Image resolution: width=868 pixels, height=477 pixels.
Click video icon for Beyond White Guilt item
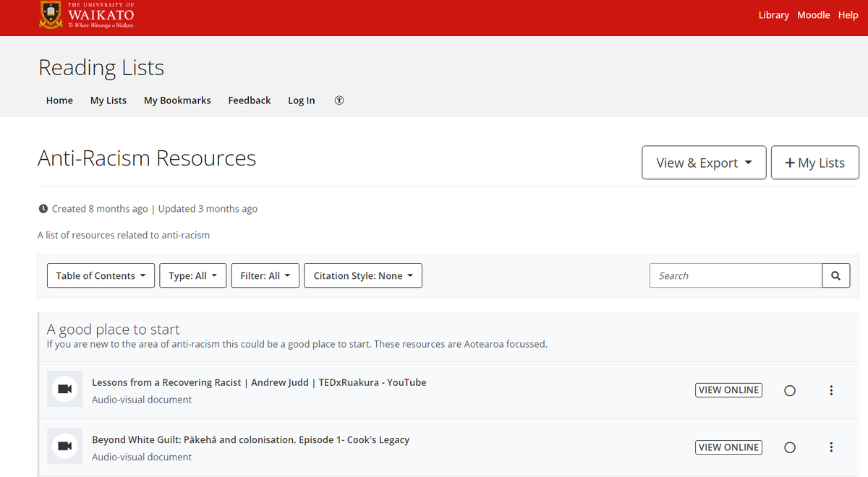(64, 447)
